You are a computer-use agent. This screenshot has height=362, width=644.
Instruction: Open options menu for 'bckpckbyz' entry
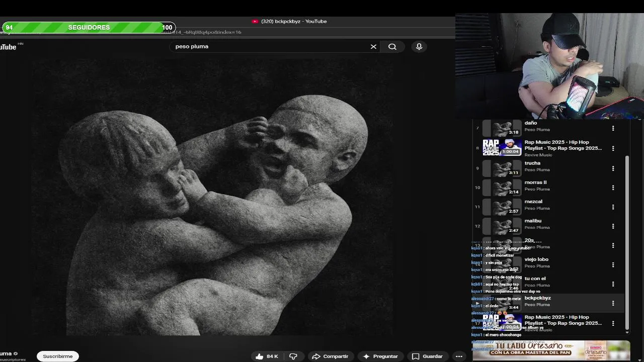[613, 303]
